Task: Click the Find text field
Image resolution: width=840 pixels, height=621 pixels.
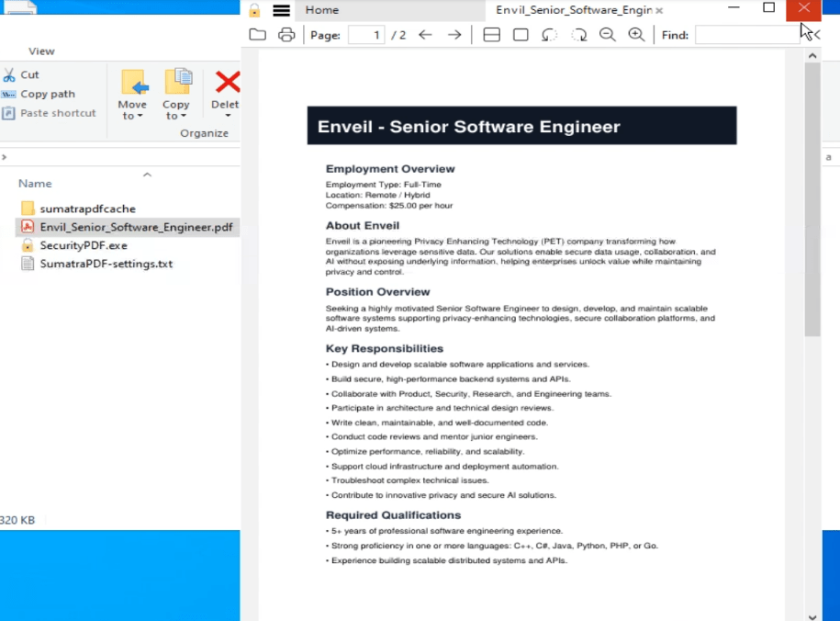Action: pyautogui.click(x=748, y=35)
